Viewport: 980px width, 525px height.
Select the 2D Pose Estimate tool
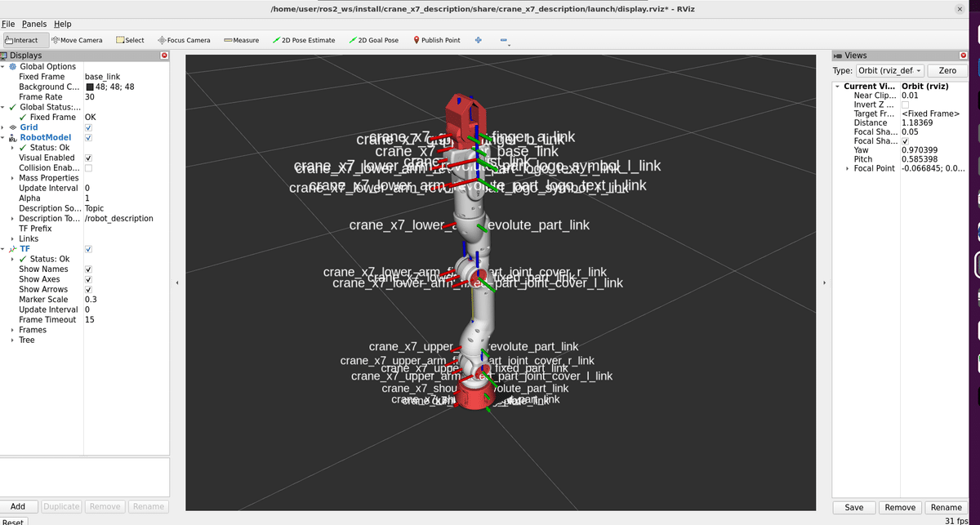304,40
